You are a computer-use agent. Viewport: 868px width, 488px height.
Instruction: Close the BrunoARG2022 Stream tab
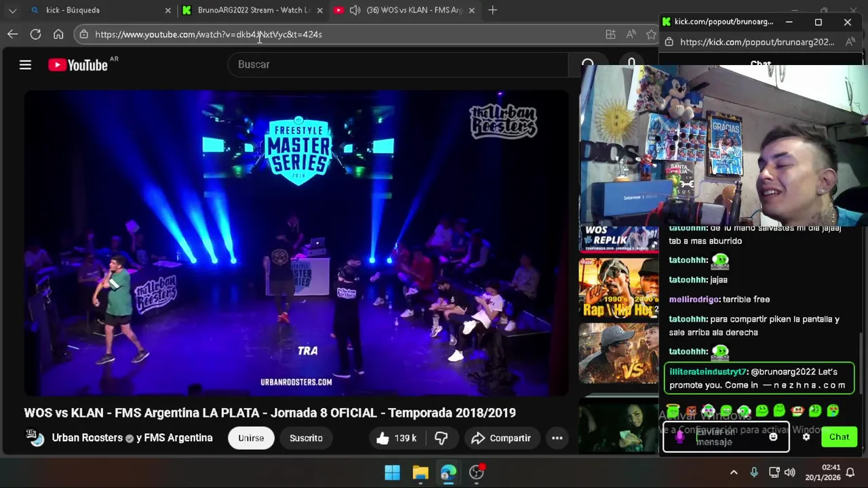pyautogui.click(x=319, y=10)
